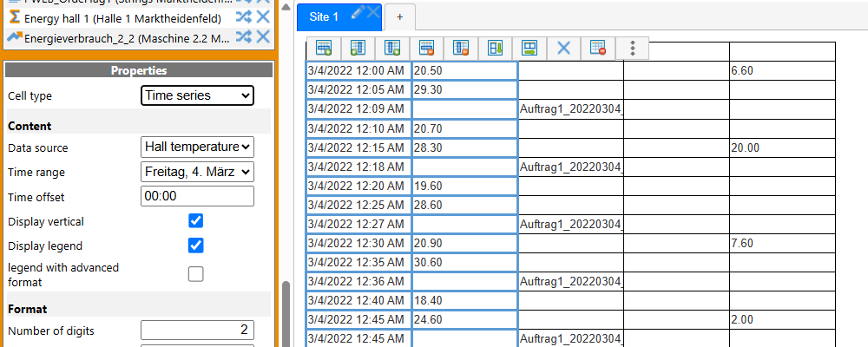Open the Cell type dropdown

point(197,95)
